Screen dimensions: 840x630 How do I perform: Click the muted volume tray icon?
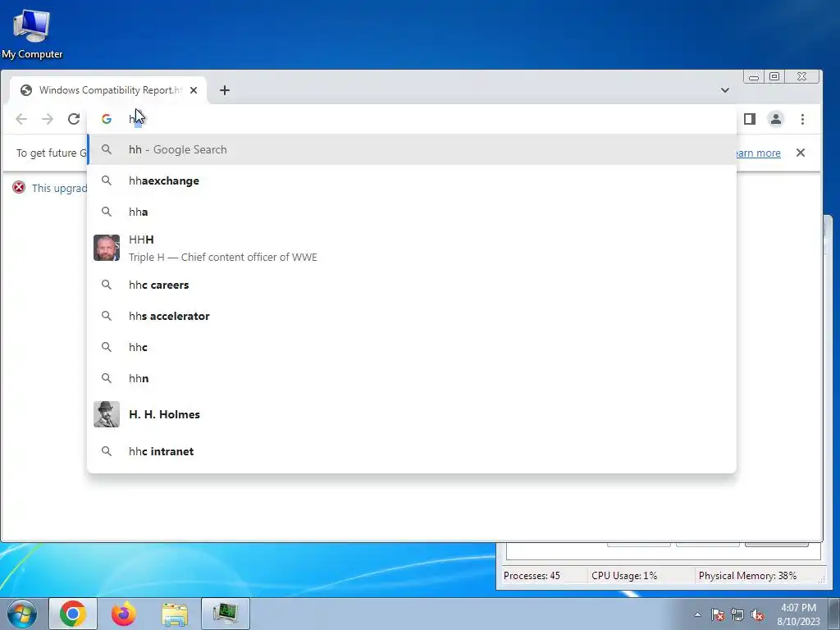pyautogui.click(x=757, y=614)
